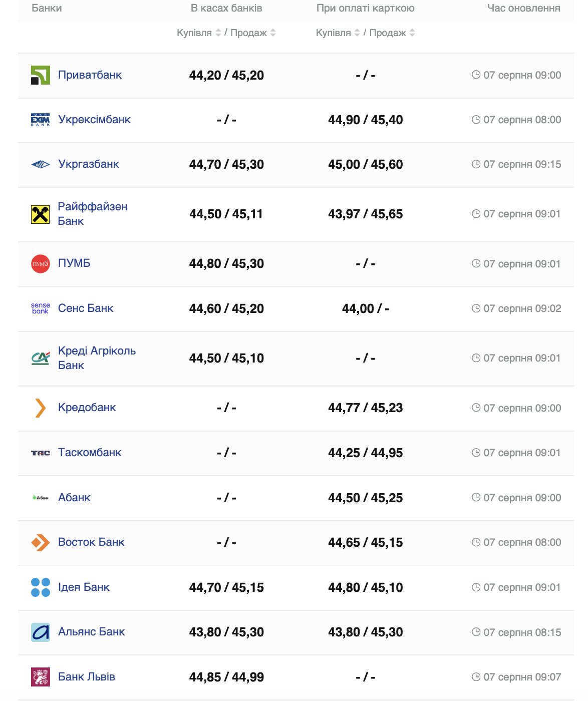
Task: Click the Sense Bank logo icon
Action: tap(41, 308)
